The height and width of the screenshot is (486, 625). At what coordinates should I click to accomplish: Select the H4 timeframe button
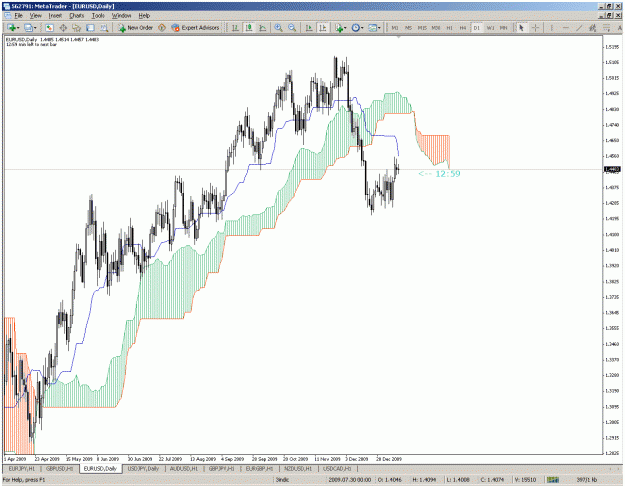[463, 28]
